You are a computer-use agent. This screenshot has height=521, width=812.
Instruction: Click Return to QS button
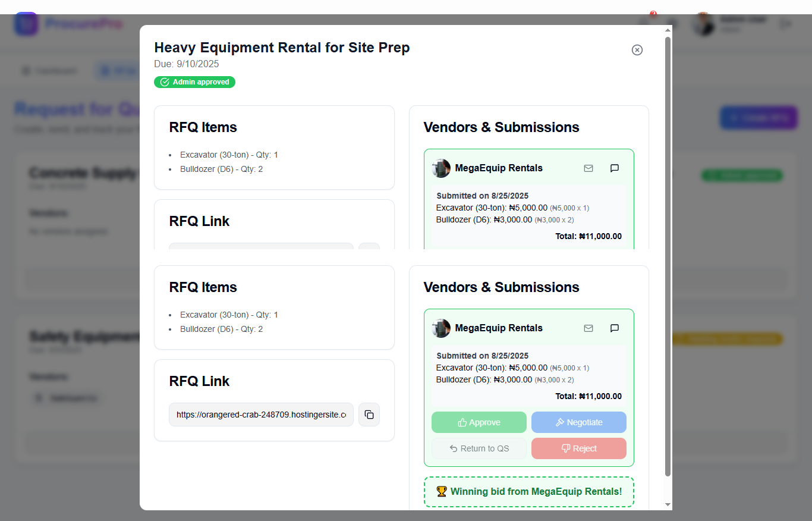point(479,448)
